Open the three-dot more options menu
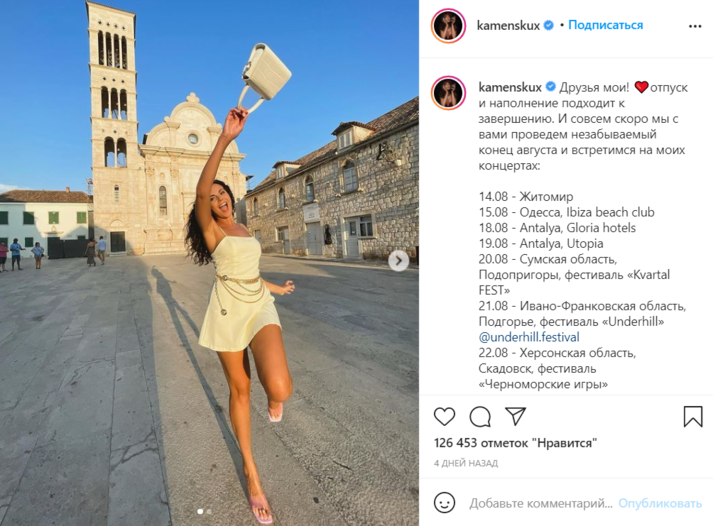Viewport: 713px width, 526px height. (695, 26)
